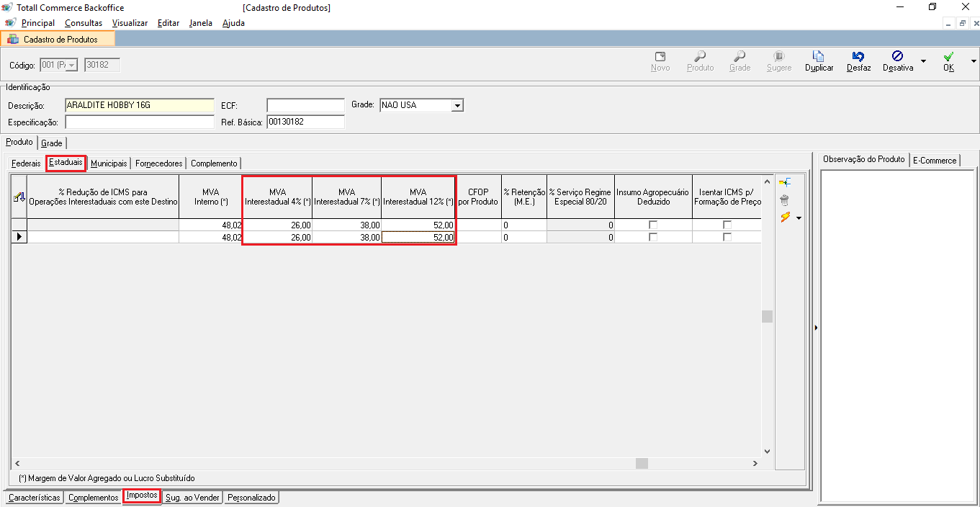Image resolution: width=980 pixels, height=507 pixels.
Task: Click the green OK checkmark icon
Action: [948, 57]
